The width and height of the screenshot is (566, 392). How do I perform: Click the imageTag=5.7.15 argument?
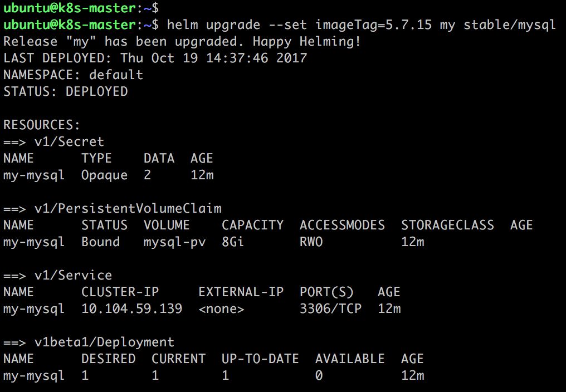[x=373, y=25]
